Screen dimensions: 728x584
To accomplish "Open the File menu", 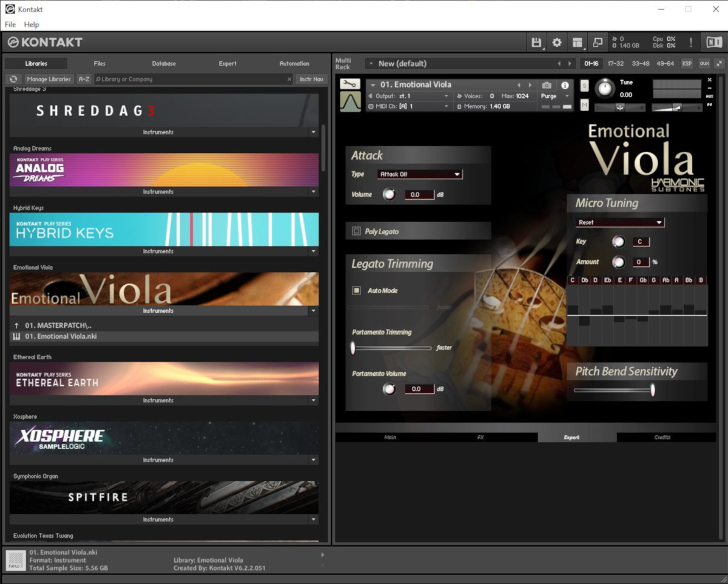I will (10, 25).
